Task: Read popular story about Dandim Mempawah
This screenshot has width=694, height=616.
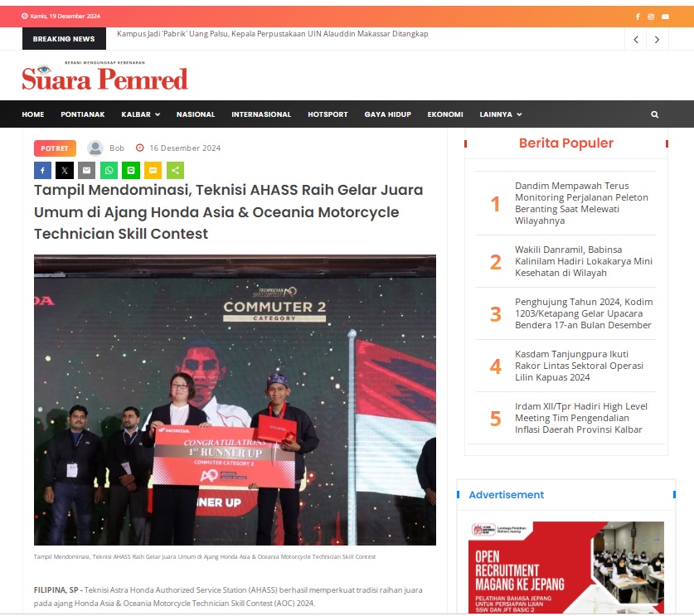Action: 581,203
